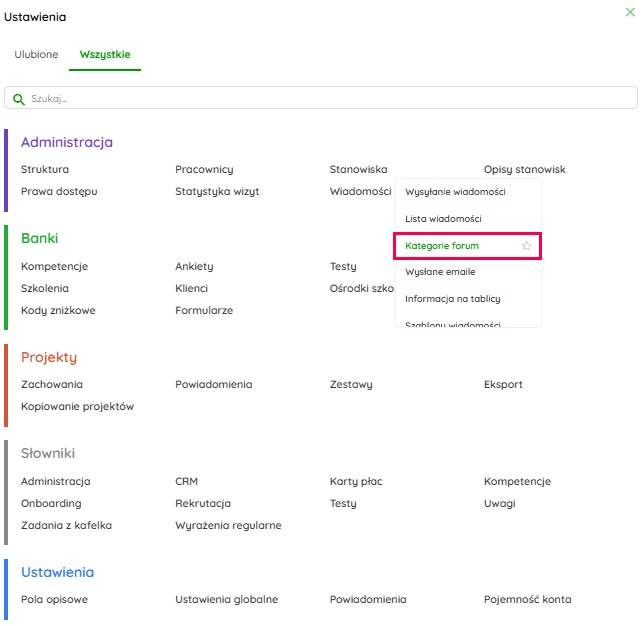Choose Lista wiadomości in the dropdown
Viewport: 642px width, 626px height.
443,219
